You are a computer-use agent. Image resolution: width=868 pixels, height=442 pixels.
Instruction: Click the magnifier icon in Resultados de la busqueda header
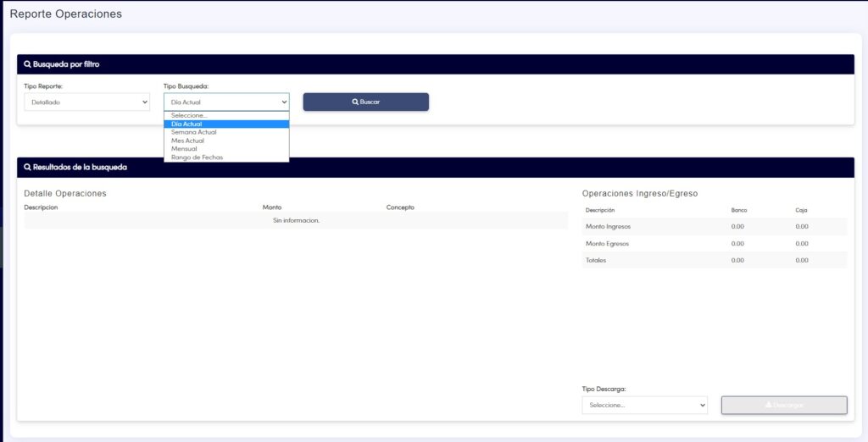point(28,167)
